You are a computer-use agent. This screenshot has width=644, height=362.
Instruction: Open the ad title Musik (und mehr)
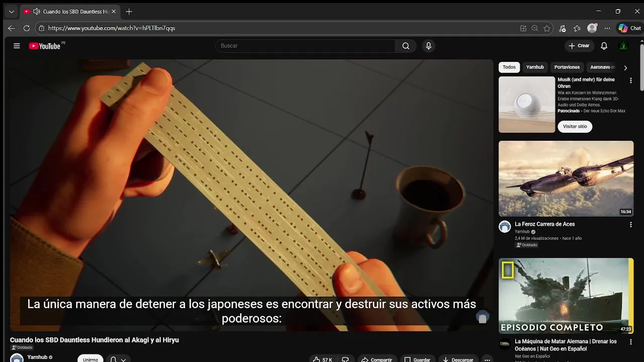coord(586,83)
